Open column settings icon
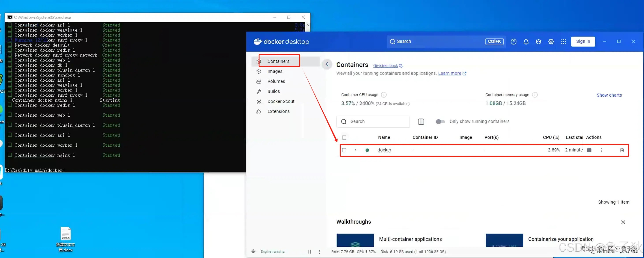The width and height of the screenshot is (644, 258). pos(421,122)
